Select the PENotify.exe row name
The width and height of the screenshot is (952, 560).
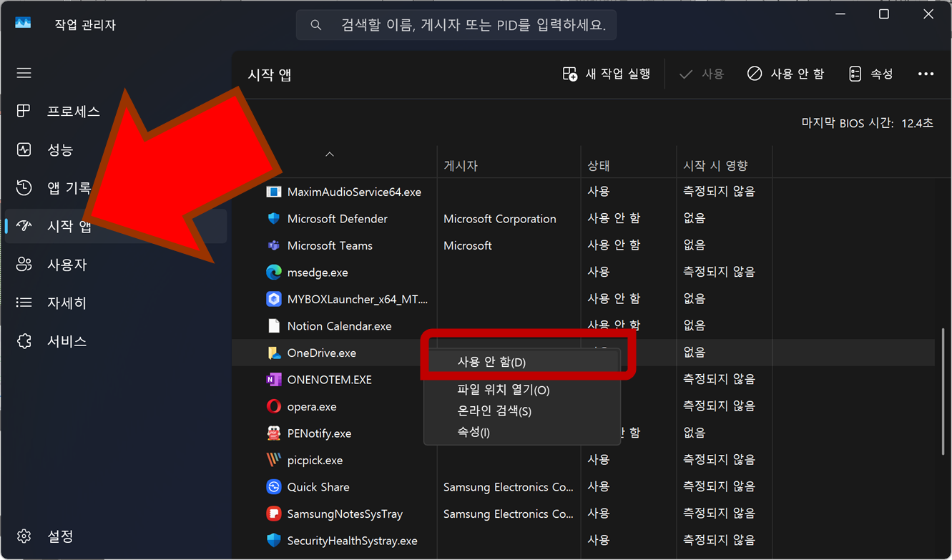319,433
